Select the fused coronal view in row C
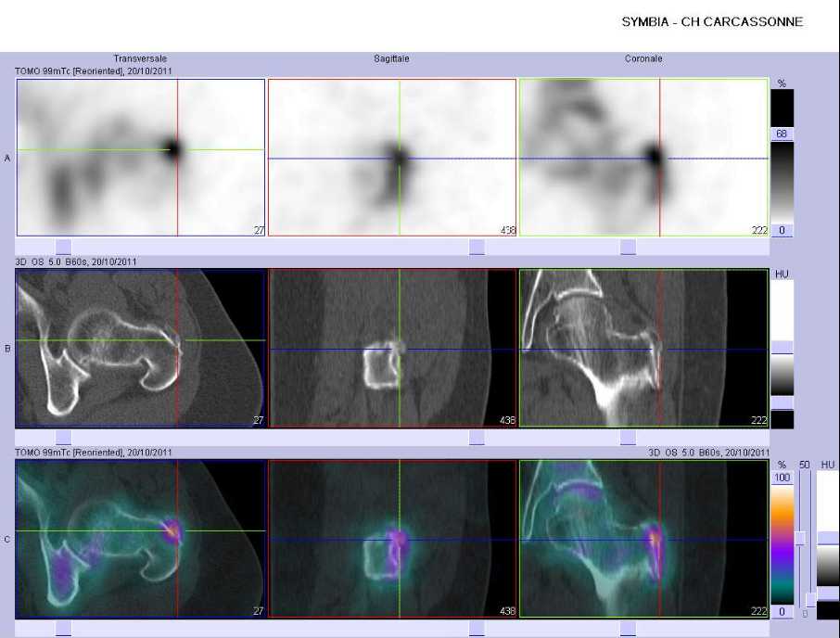The width and height of the screenshot is (840, 638). point(643,539)
